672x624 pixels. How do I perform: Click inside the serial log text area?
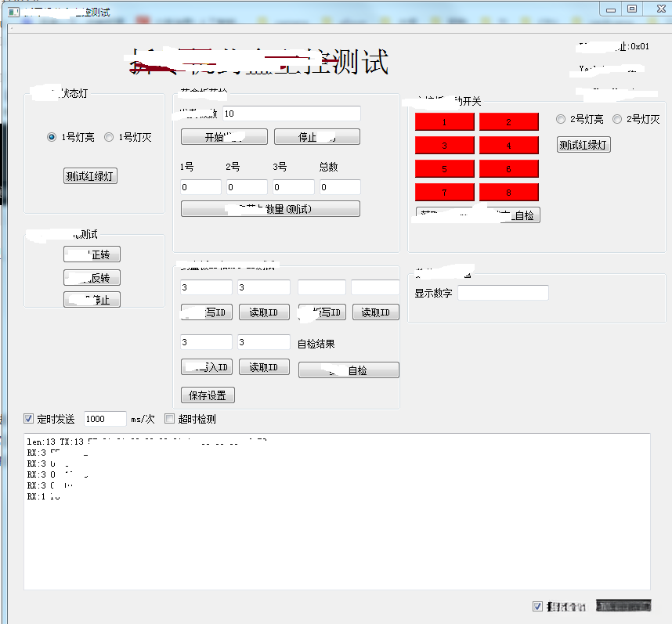tap(337, 511)
